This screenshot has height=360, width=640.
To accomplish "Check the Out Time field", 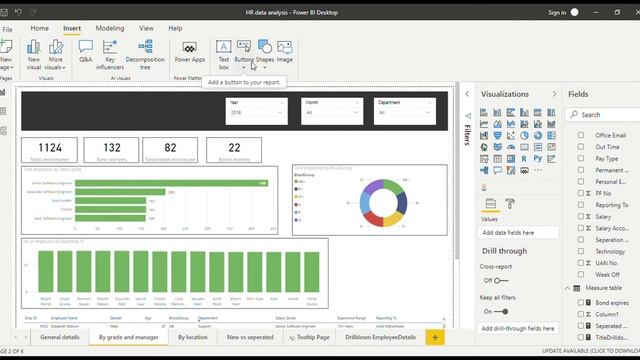I will [x=581, y=147].
